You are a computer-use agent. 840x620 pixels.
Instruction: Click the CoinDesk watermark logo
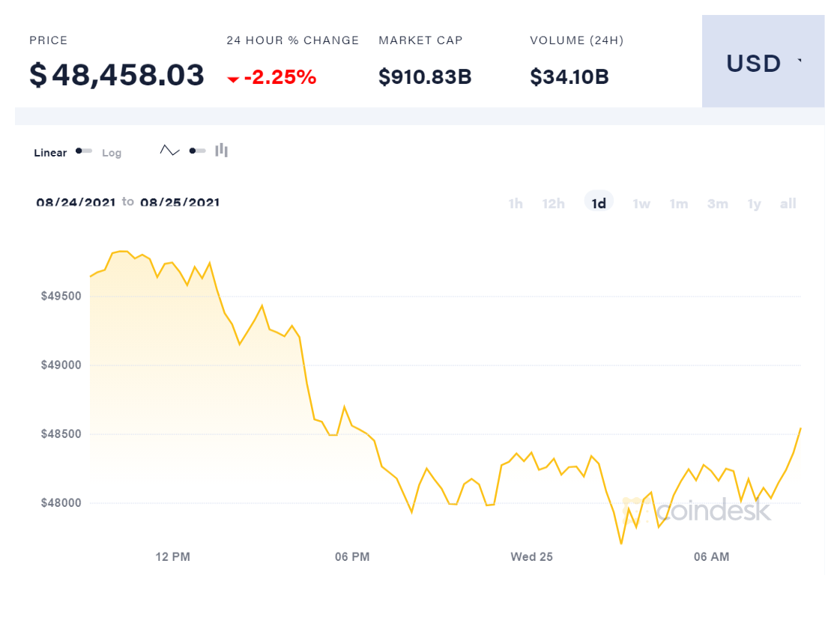[x=698, y=510]
